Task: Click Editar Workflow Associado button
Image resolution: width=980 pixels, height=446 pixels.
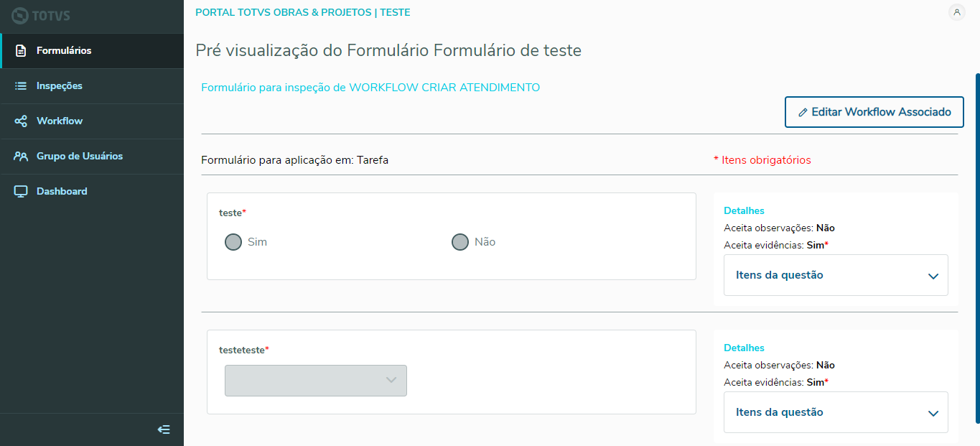Action: 874,112
